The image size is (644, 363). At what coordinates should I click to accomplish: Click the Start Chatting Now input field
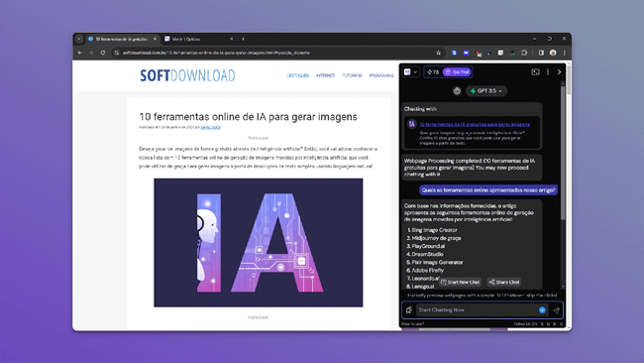(478, 310)
